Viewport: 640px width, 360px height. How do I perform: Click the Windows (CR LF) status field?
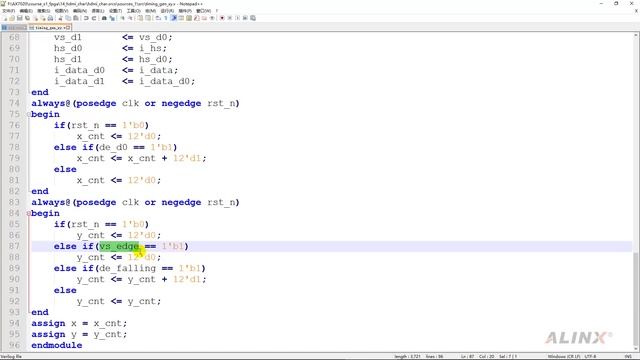tap(564, 356)
